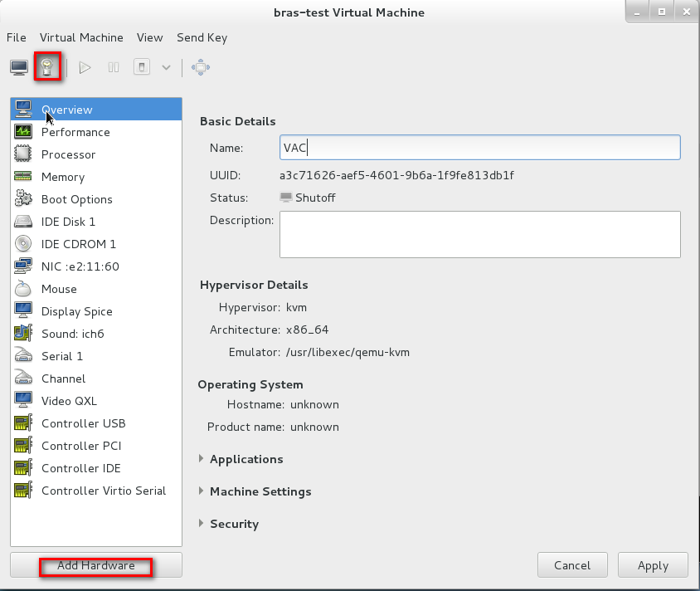Screen dimensions: 700x591
Task: Click the Controller PCI card icon
Action: point(23,445)
